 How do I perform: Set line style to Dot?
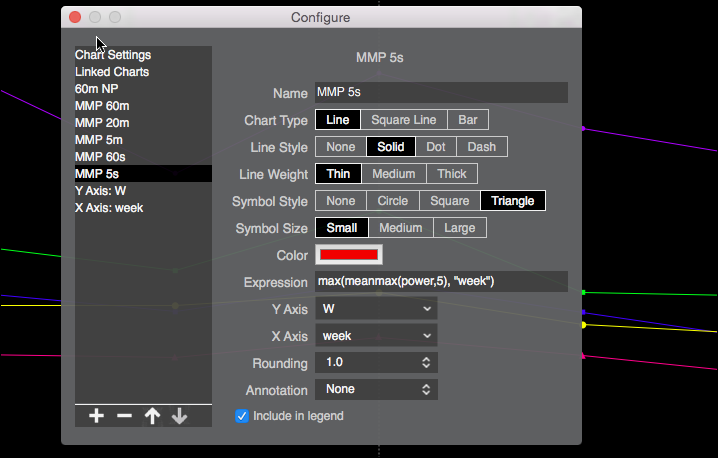tap(436, 147)
